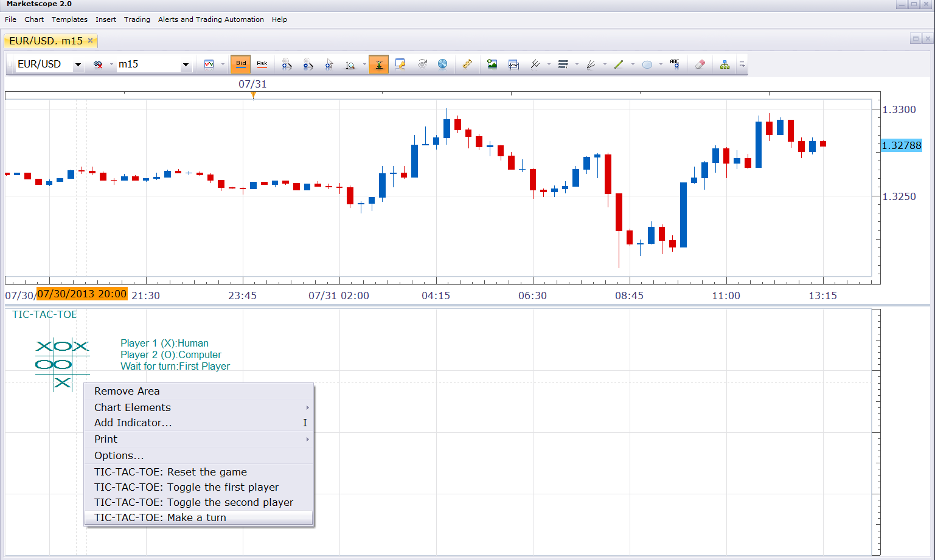Open the Chart menu
This screenshot has width=935, height=560.
point(34,19)
